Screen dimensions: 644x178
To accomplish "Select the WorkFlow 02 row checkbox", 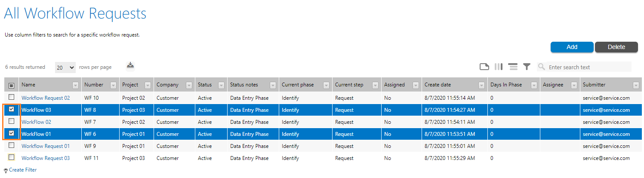I will coord(12,121).
